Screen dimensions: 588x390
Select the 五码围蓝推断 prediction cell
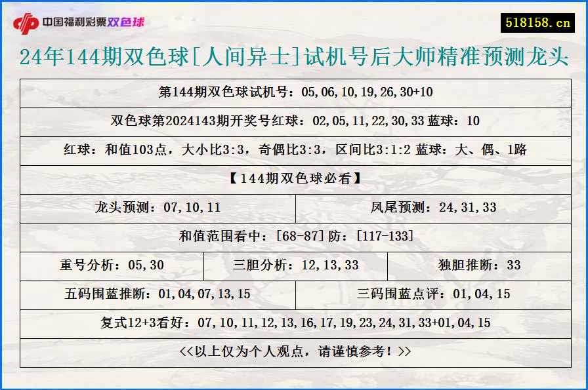pos(159,294)
